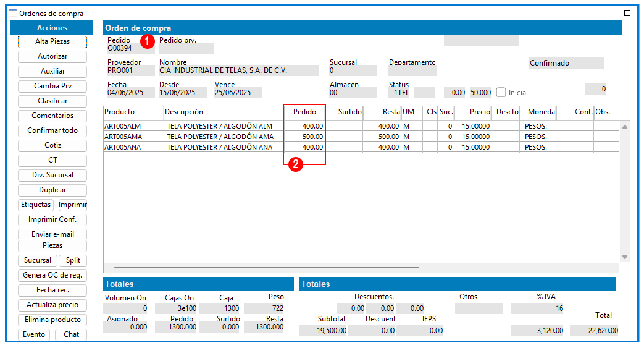This screenshot has height=348, width=644.
Task: Select row ART005ANA
Action: (x=361, y=147)
